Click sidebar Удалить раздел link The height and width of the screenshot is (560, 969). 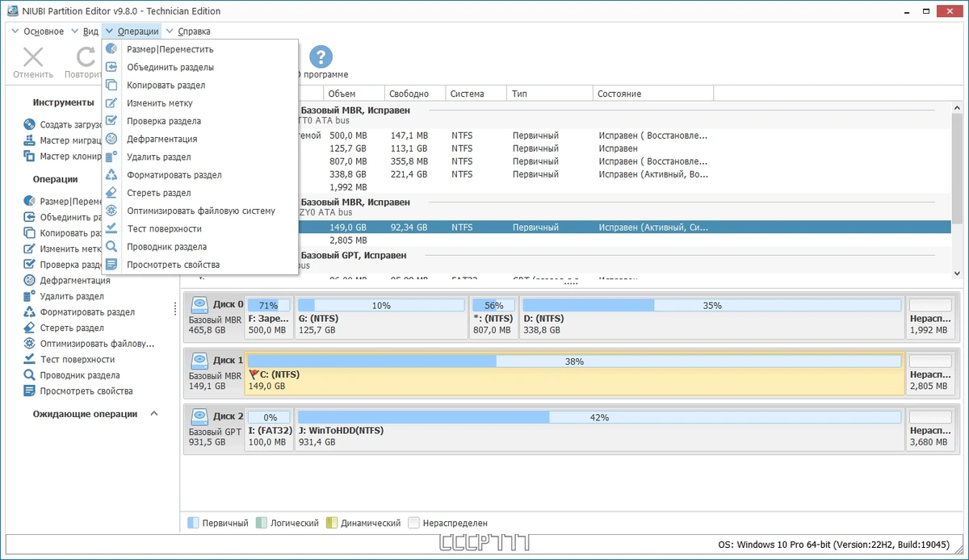[72, 296]
